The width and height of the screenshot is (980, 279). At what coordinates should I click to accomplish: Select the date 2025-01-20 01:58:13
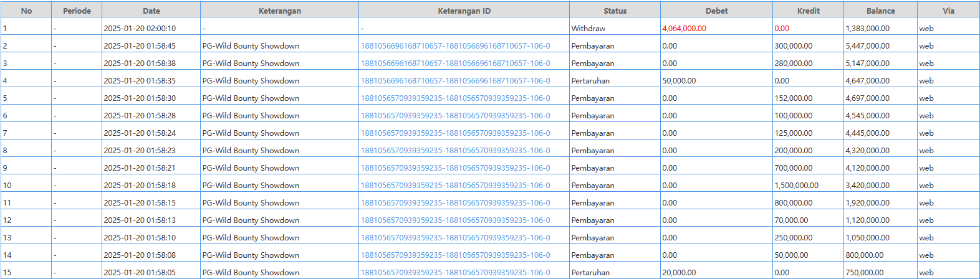pos(140,220)
